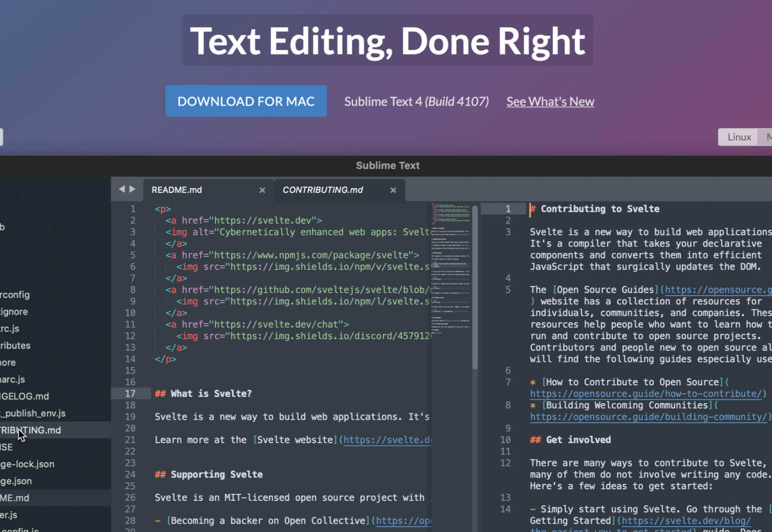Image resolution: width=772 pixels, height=532 pixels.
Task: Click the Svelte website link on line 21
Action: point(295,440)
